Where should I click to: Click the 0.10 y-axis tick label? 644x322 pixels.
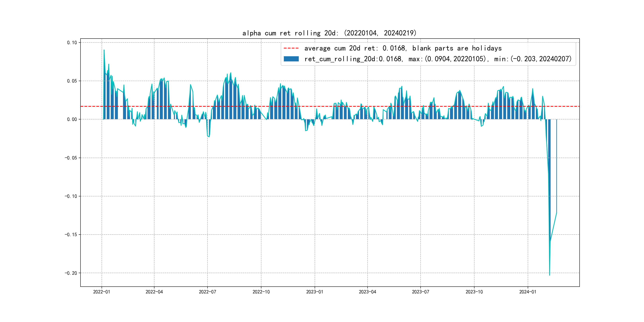[x=72, y=43]
